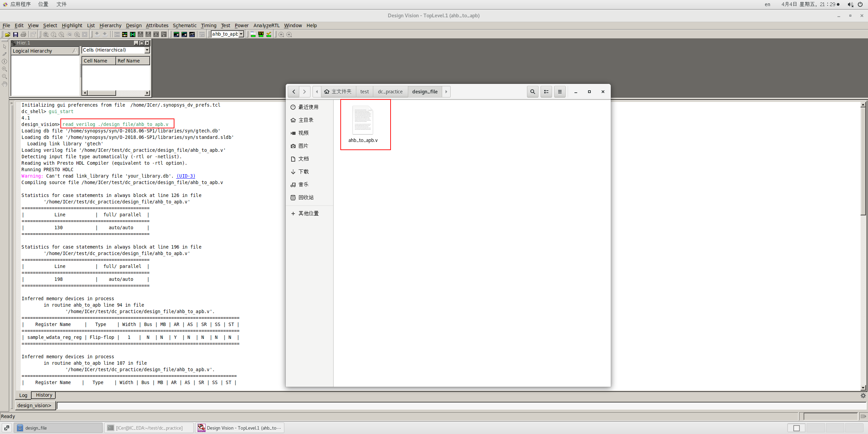Click the UID-3 warning link

(186, 176)
